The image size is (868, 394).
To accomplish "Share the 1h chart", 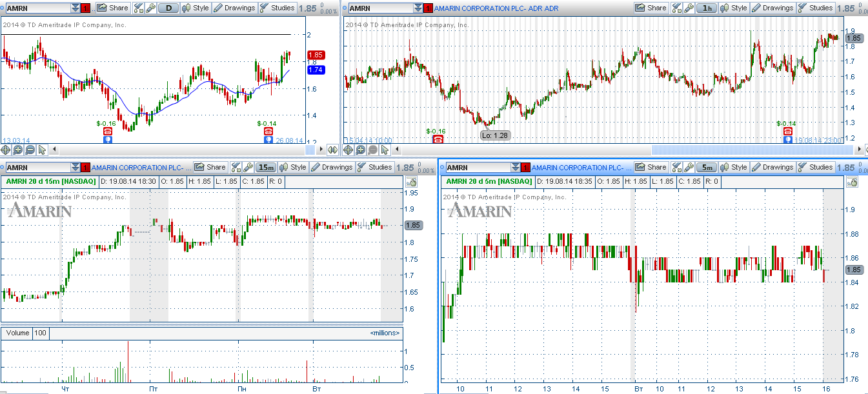I will pyautogui.click(x=651, y=8).
